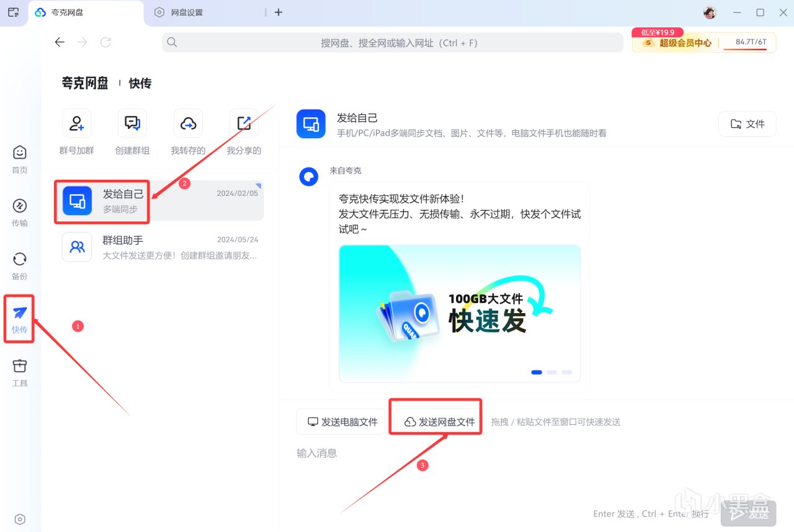Add a new tab with plus icon
This screenshot has height=532, width=794.
tap(279, 12)
